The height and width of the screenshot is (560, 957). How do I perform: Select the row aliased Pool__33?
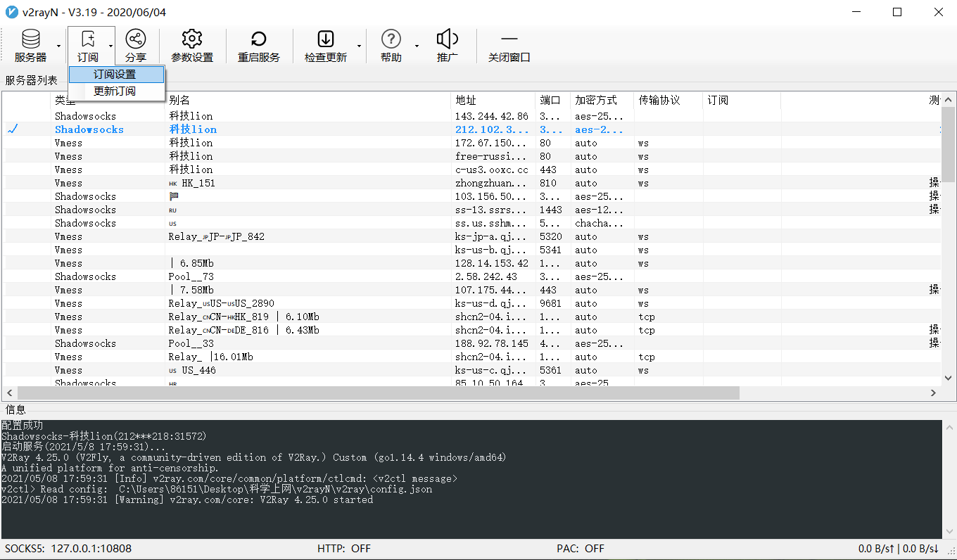(471, 343)
